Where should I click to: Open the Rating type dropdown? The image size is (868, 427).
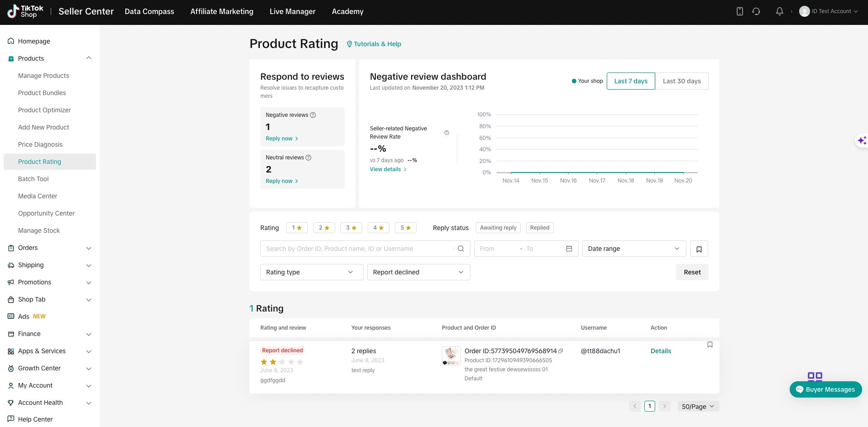[x=312, y=272]
